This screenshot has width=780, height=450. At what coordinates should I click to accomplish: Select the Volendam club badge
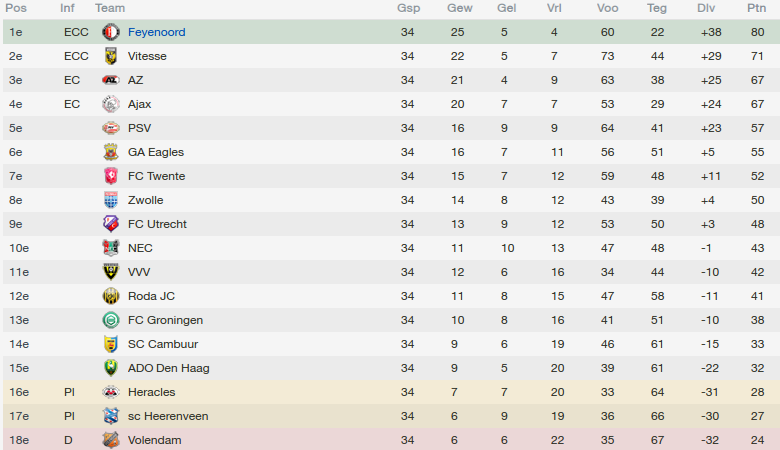click(110, 440)
